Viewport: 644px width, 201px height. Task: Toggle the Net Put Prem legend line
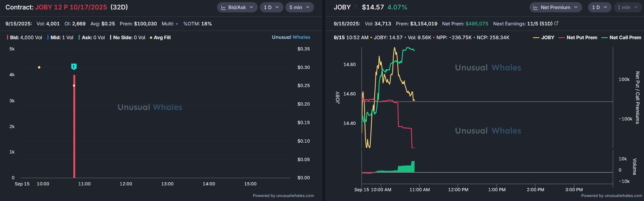pos(578,37)
